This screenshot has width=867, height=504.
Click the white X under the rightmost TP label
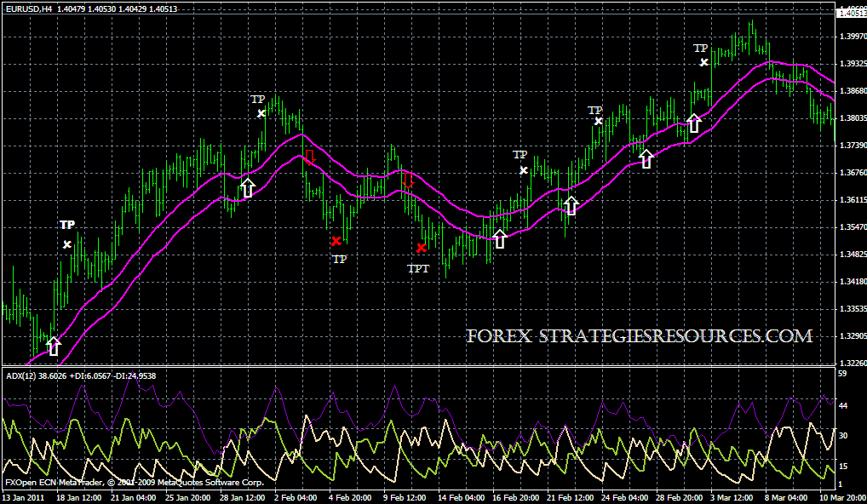[703, 60]
